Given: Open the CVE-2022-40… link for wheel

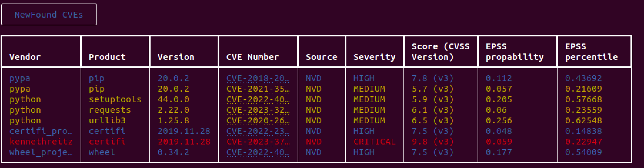Looking at the screenshot, I should click(x=258, y=152).
